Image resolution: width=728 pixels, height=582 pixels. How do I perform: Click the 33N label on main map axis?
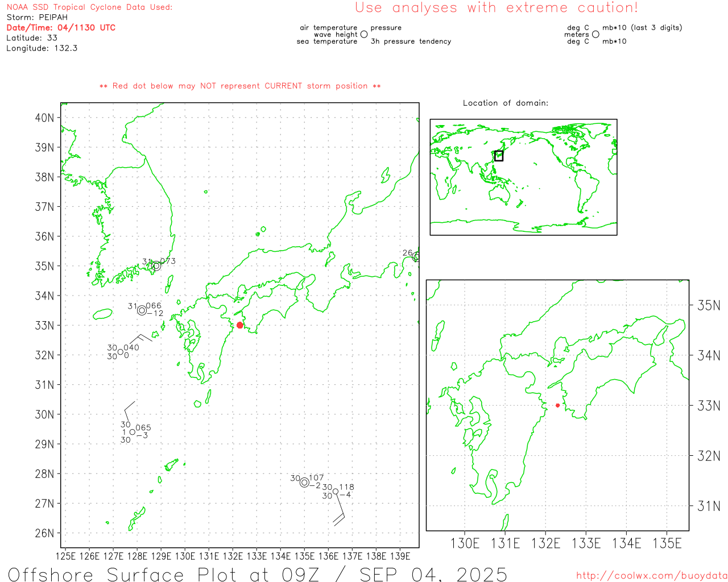[x=44, y=326]
